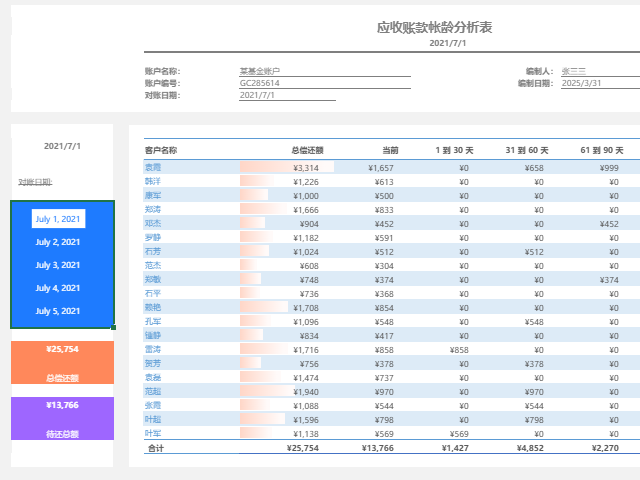Select July 1, 2021 in the date slicer
640x480 pixels.
click(58, 219)
